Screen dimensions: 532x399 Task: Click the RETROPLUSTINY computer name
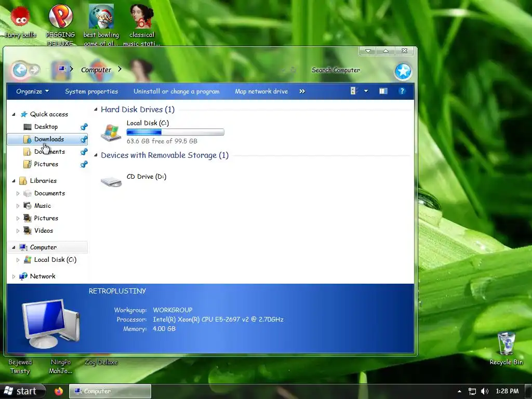[117, 291]
